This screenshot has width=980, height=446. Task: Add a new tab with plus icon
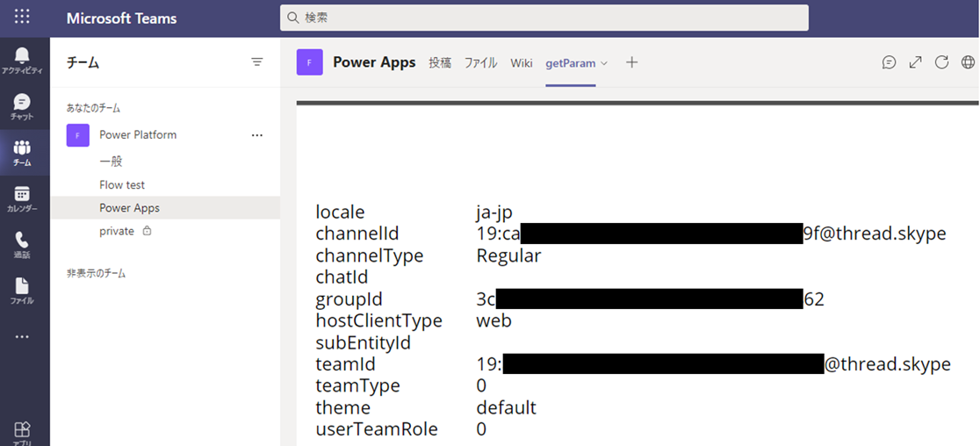(x=632, y=61)
